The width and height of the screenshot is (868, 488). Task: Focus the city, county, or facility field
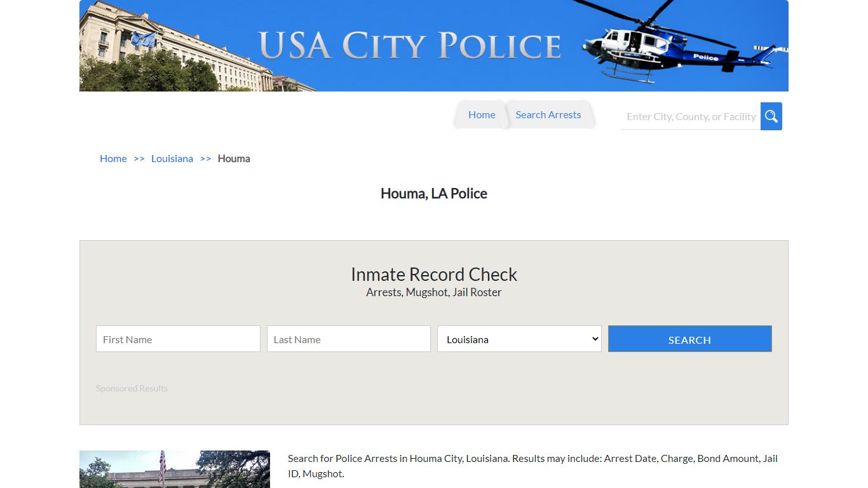coord(691,116)
